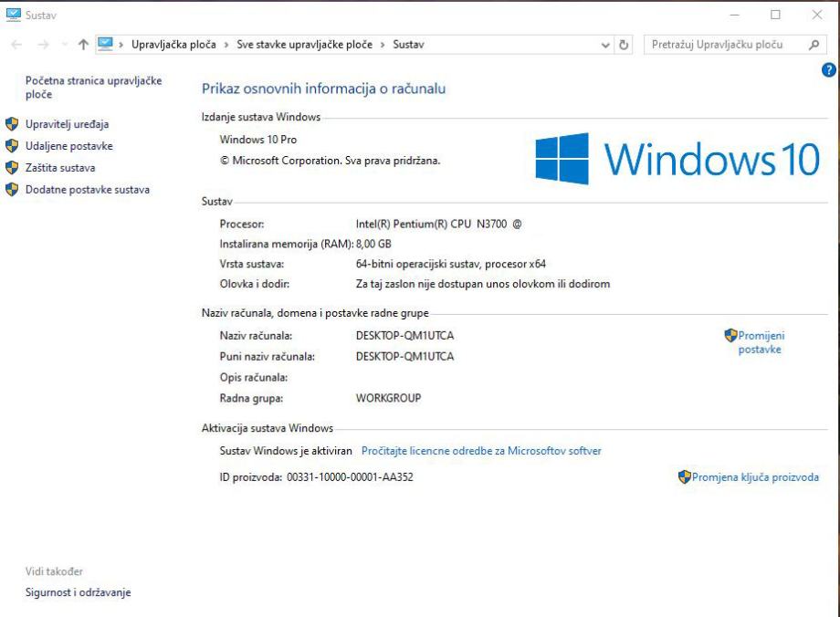Click shield icon next to Promijeni postavke
Screen dimensions: 840x617
[730, 335]
